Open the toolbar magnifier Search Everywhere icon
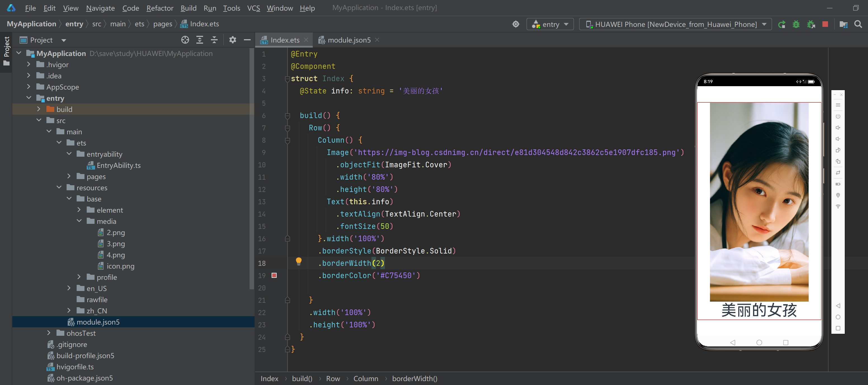The image size is (868, 385). pyautogui.click(x=858, y=24)
